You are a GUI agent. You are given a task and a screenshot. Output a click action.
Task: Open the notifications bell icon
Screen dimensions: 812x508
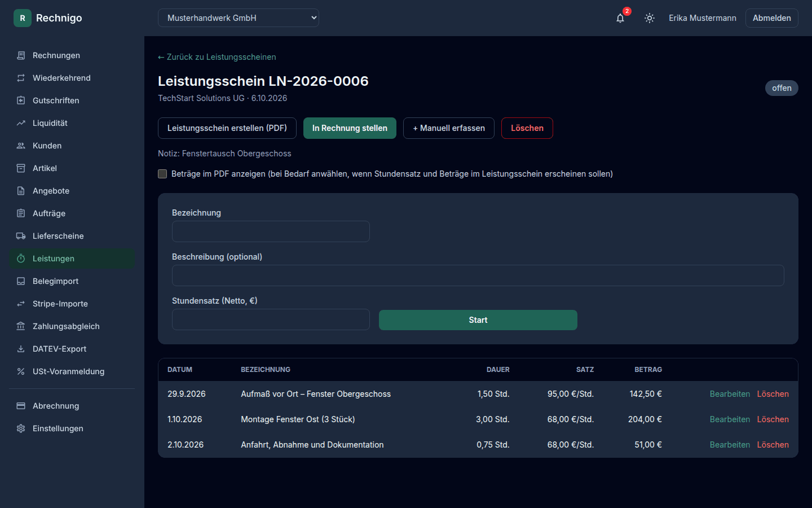(x=620, y=18)
